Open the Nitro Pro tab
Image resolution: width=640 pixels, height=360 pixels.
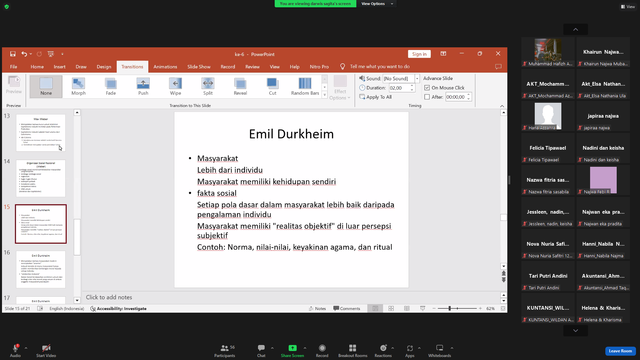click(x=319, y=67)
